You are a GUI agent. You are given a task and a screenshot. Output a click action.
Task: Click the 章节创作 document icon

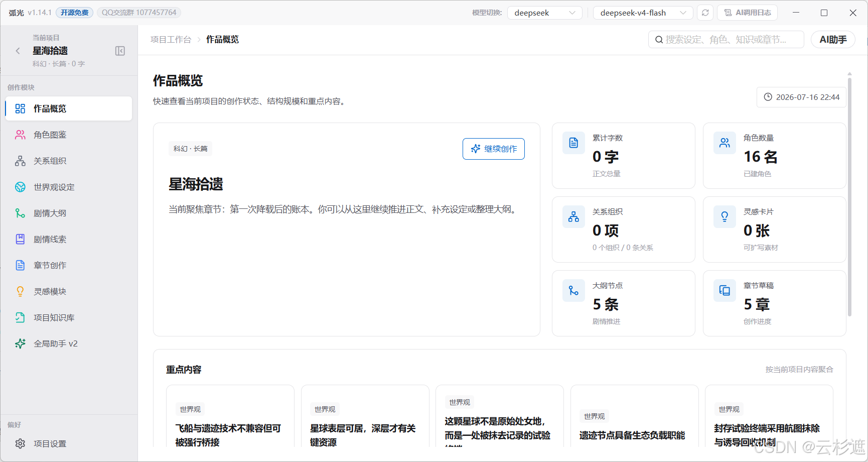tap(20, 265)
